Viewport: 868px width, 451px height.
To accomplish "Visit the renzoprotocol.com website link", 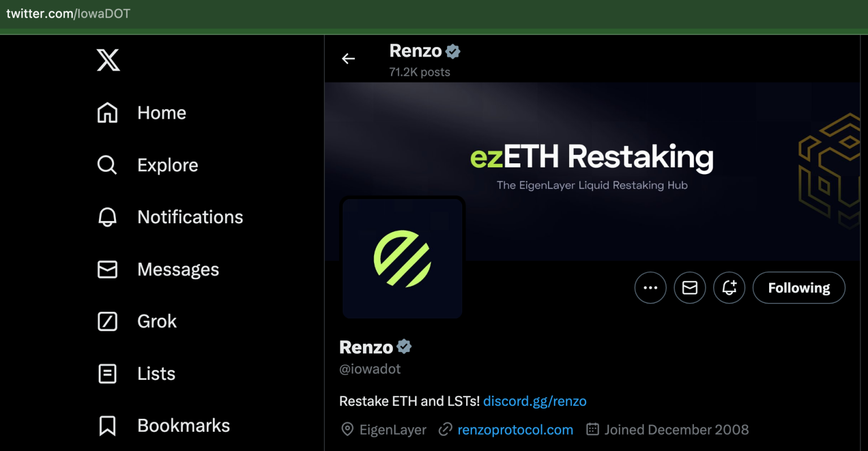I will pos(515,430).
